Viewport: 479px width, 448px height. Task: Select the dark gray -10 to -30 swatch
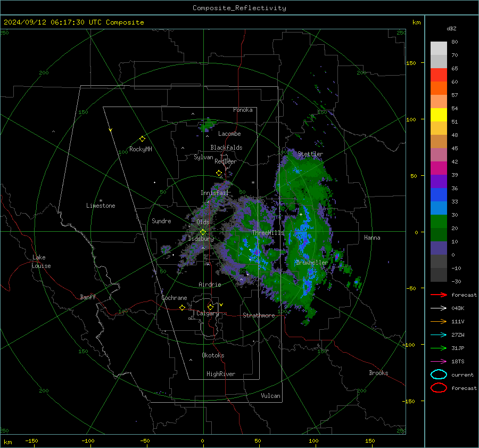coord(439,275)
